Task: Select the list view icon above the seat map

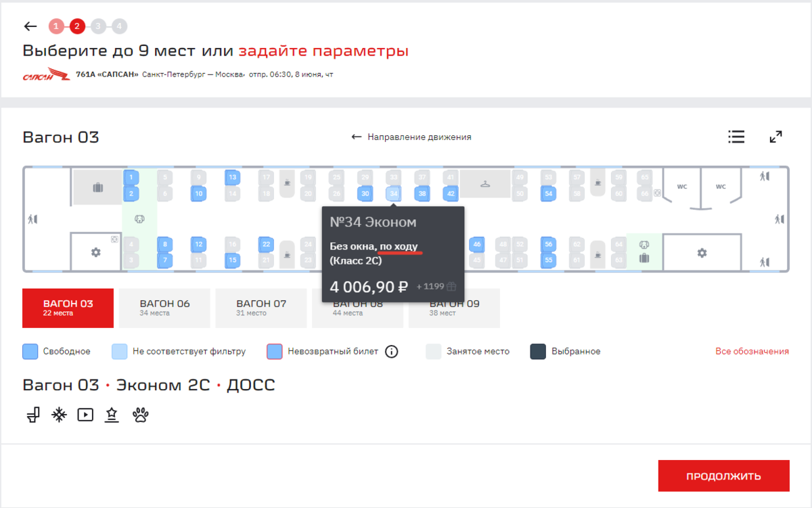Action: pos(736,137)
